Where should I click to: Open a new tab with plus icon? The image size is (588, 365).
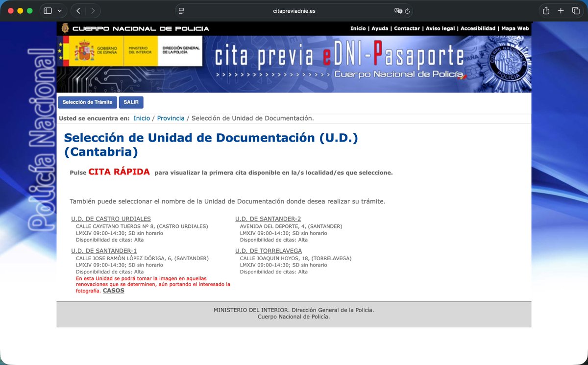point(561,11)
